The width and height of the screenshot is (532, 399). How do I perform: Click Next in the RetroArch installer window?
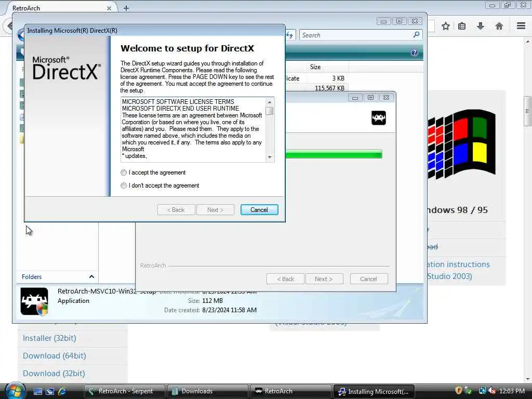[324, 279]
